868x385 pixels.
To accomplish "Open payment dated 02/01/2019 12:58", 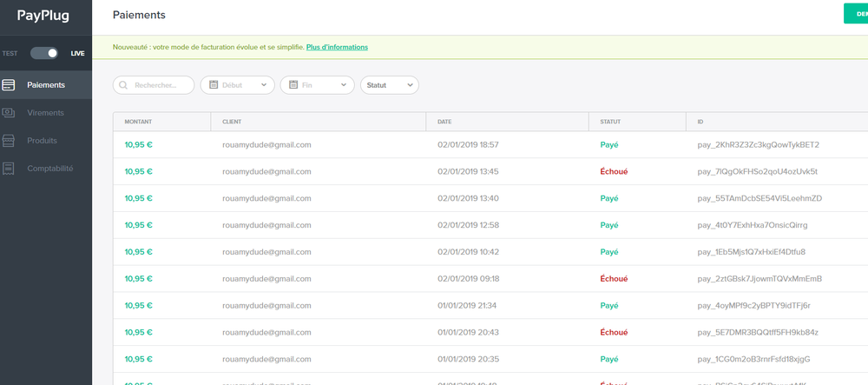I will click(x=490, y=225).
